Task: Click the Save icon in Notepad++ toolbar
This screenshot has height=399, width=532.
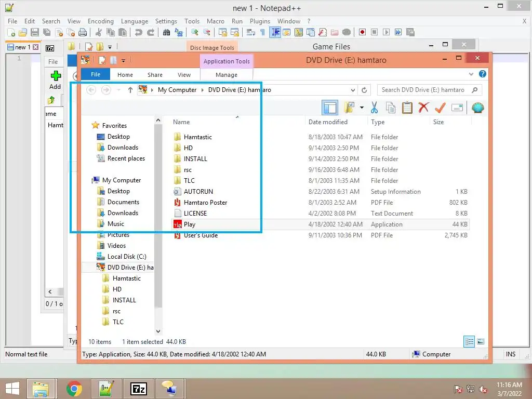Action: 35,32
